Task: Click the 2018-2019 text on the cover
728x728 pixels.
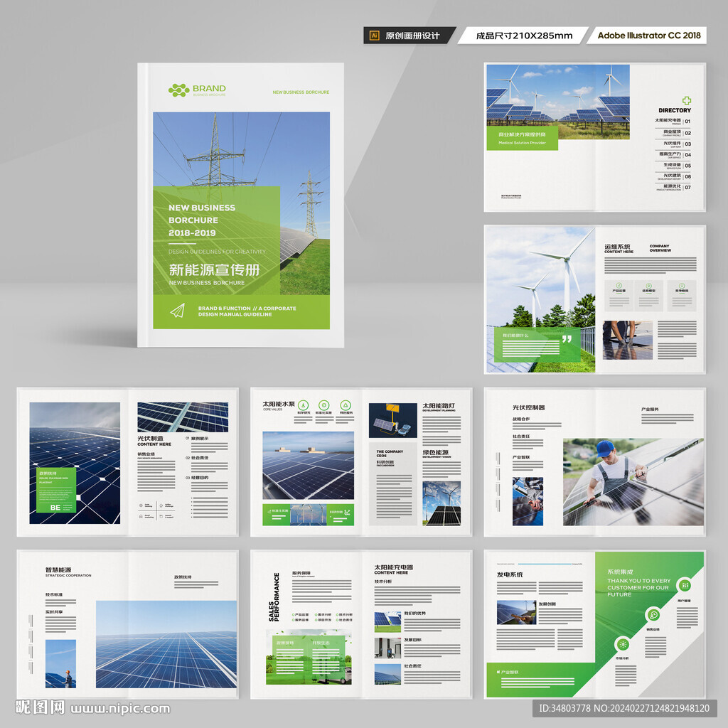Action: 192,232
